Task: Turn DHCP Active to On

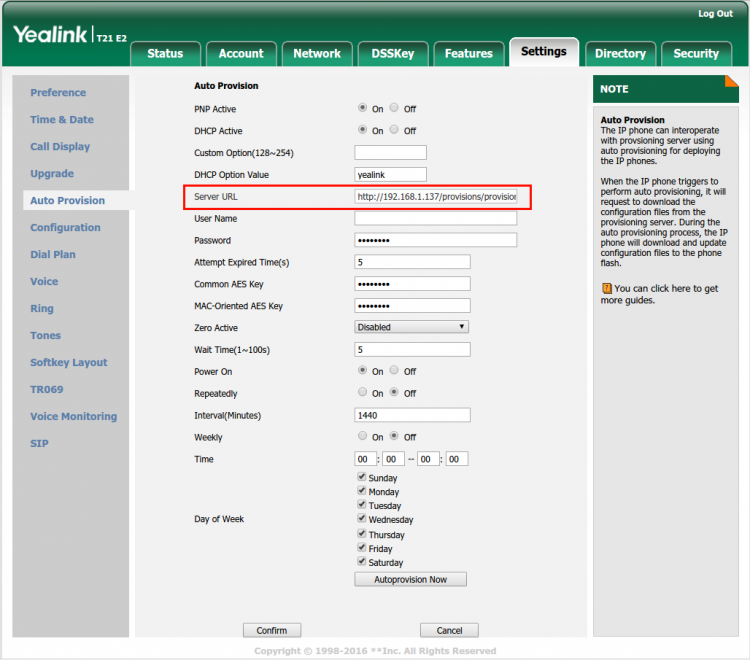Action: [x=362, y=130]
